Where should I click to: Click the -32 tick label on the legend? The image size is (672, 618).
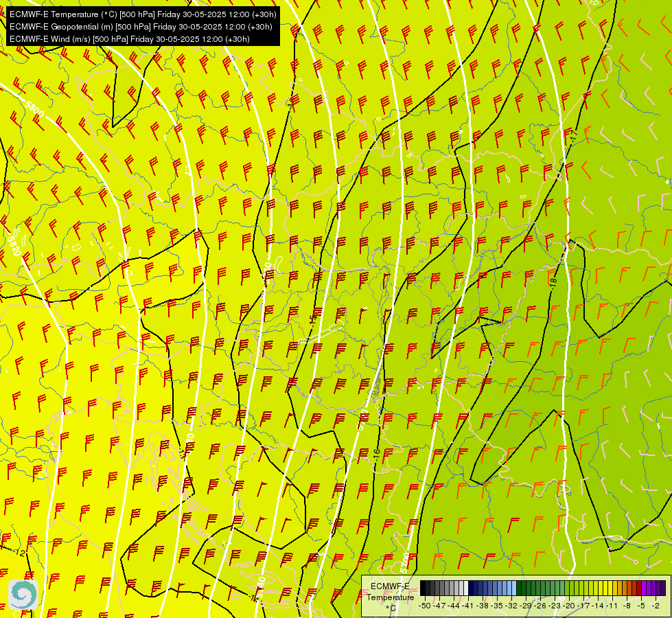[x=511, y=606]
